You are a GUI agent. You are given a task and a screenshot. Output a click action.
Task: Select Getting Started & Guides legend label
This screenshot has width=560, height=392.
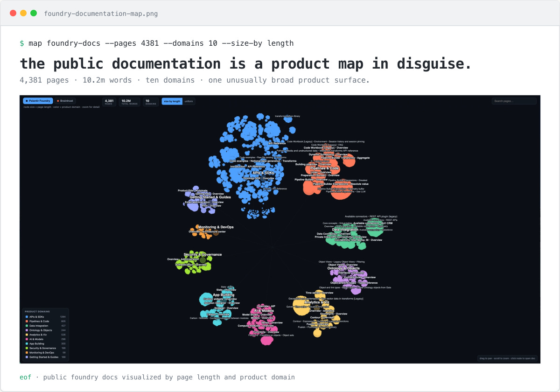click(x=44, y=357)
